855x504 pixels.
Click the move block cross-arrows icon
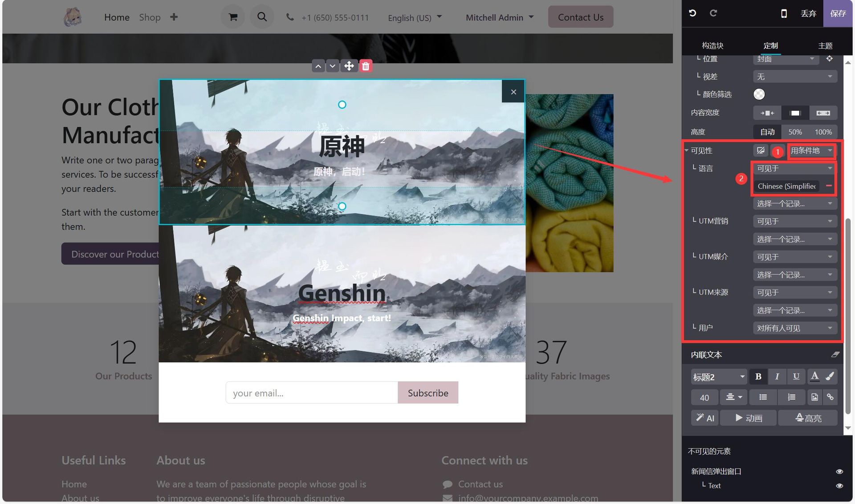point(349,66)
